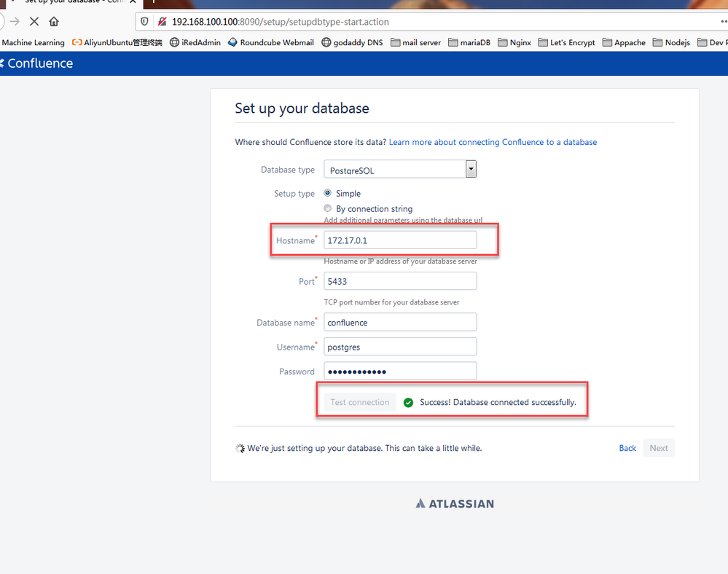Image resolution: width=728 pixels, height=574 pixels.
Task: Click the 'TCP port number for your database server' hint
Action: (x=391, y=302)
